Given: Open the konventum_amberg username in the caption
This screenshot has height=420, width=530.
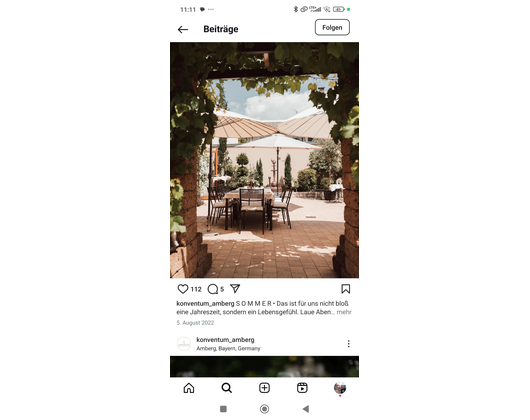Looking at the screenshot, I should [205, 303].
